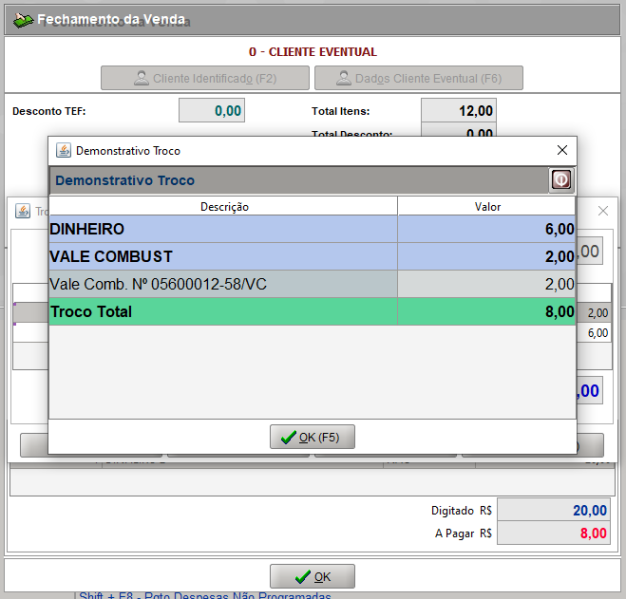The height and width of the screenshot is (599, 626).
Task: Select the Troco Total row
Action: [x=224, y=312]
